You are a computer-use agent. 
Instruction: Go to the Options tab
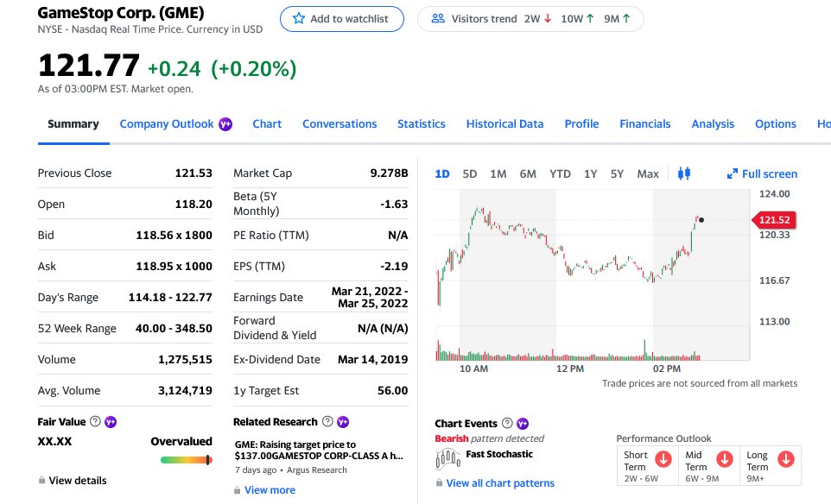776,124
